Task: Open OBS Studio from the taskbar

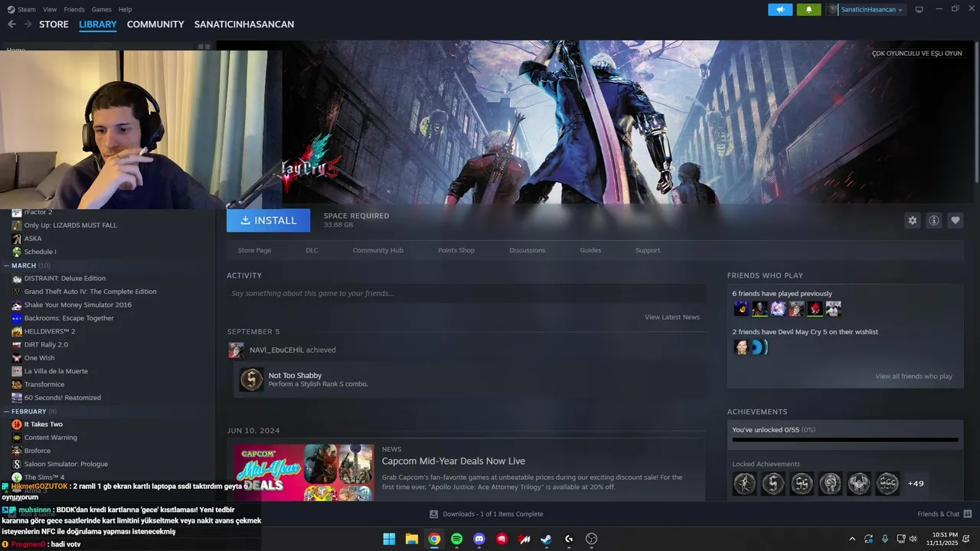Action: point(592,539)
